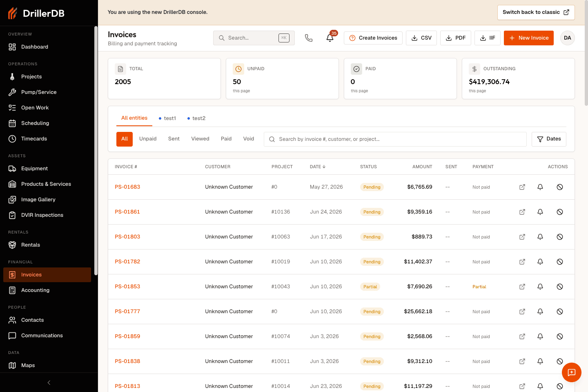This screenshot has height=392, width=588.
Task: Open notifications bell with 35 badge
Action: (330, 38)
